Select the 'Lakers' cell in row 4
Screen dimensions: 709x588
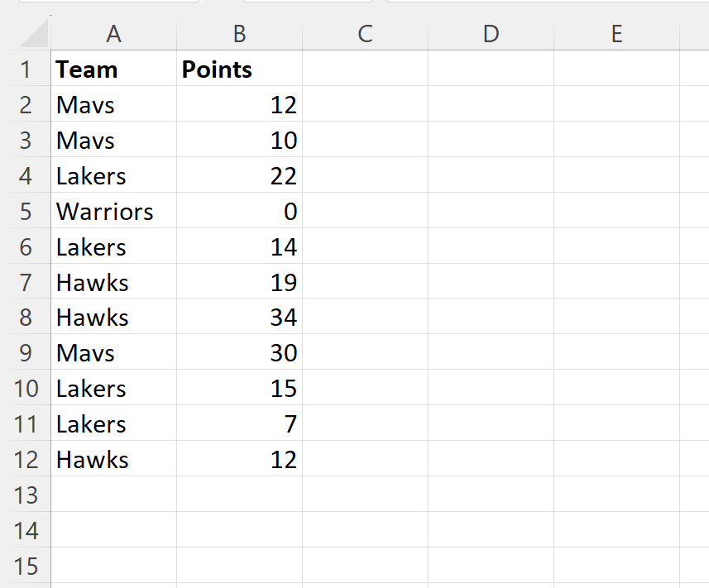coord(113,175)
